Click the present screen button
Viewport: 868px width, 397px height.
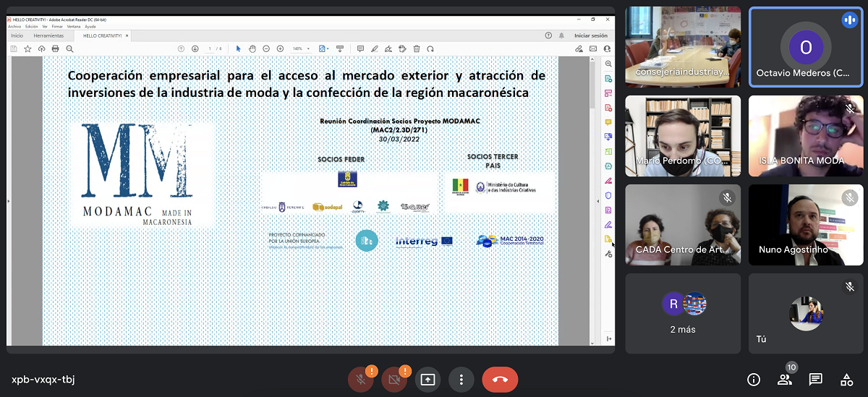pyautogui.click(x=427, y=379)
